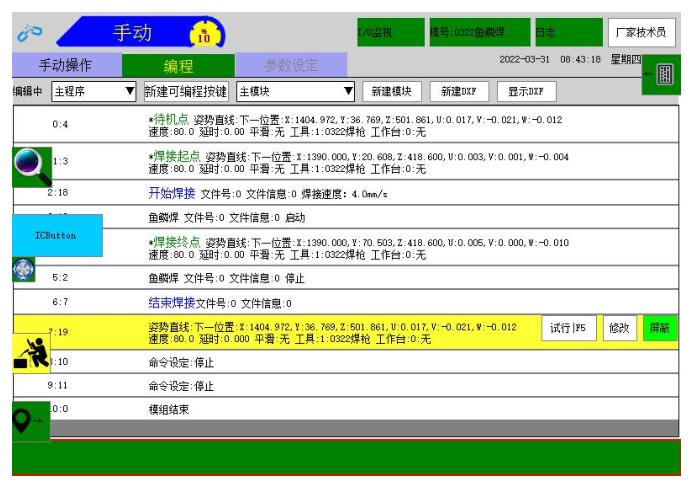Click 新建模块 button
This screenshot has height=504, width=695.
tap(392, 91)
